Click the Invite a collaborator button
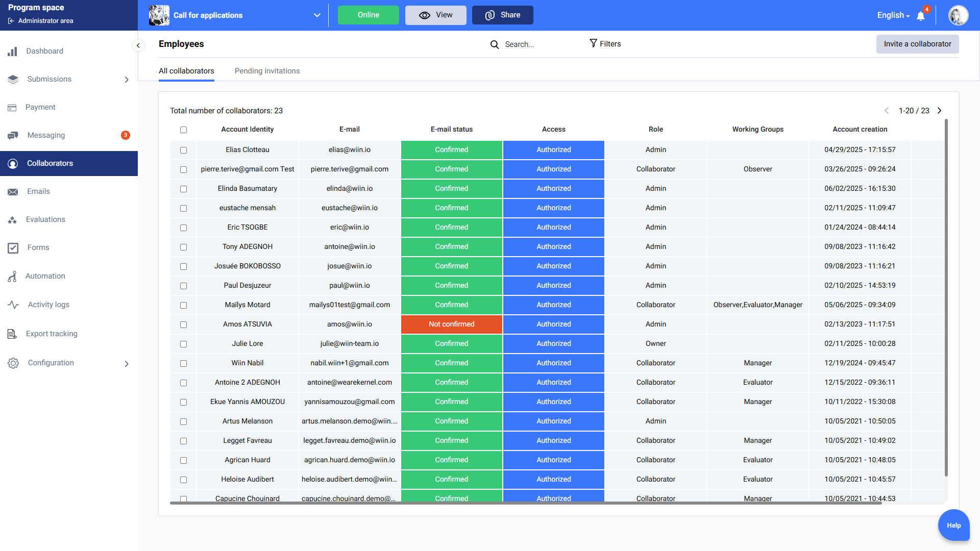Image resolution: width=980 pixels, height=551 pixels. tap(917, 44)
